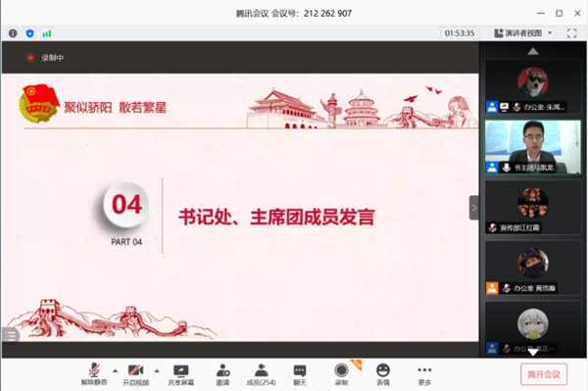Select the 宣传部江红霞 participant tile
Viewport: 588px width, 391px height.
click(533, 208)
